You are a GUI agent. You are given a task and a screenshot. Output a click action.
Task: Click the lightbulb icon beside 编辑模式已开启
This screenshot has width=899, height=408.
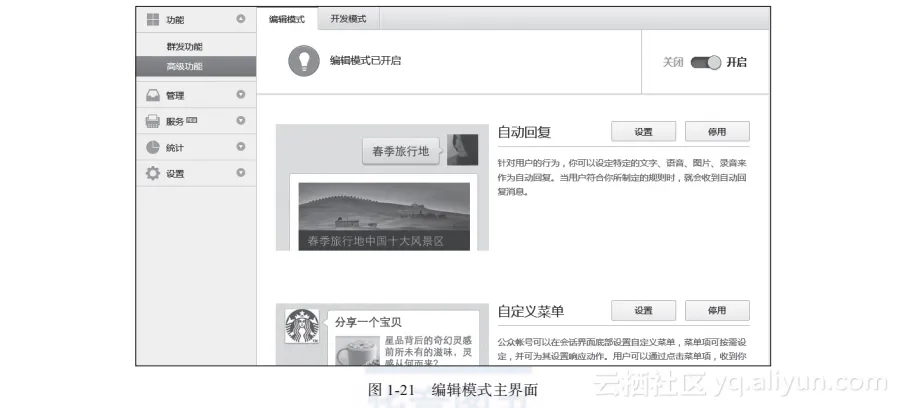tap(304, 61)
